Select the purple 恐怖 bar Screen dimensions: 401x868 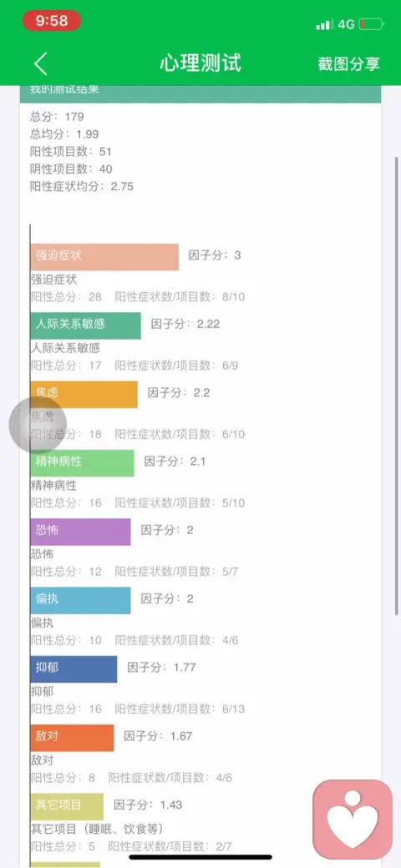[81, 532]
